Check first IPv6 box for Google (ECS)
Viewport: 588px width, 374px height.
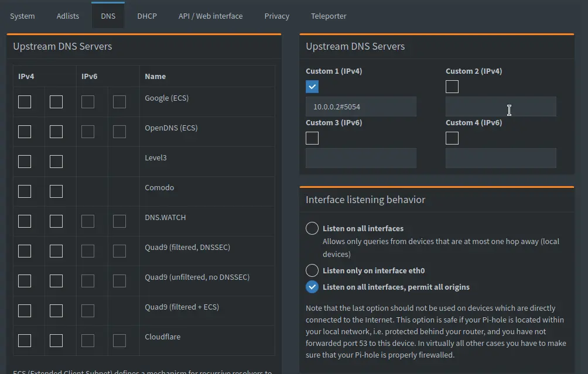point(88,102)
